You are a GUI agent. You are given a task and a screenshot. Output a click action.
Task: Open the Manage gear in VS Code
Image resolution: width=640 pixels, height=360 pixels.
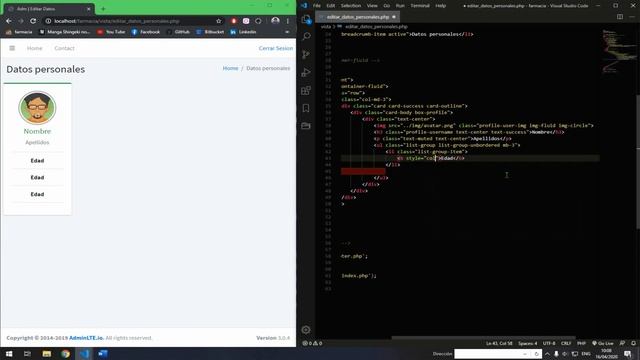306,330
